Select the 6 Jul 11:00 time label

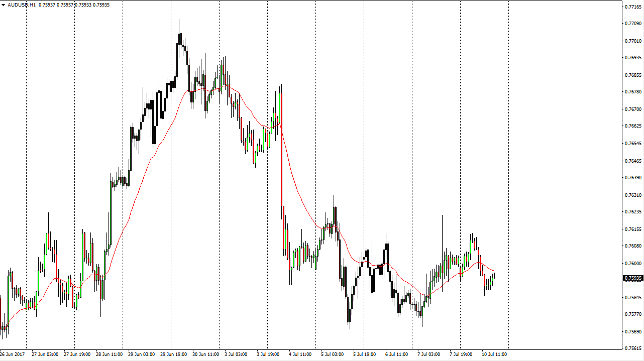point(396,354)
